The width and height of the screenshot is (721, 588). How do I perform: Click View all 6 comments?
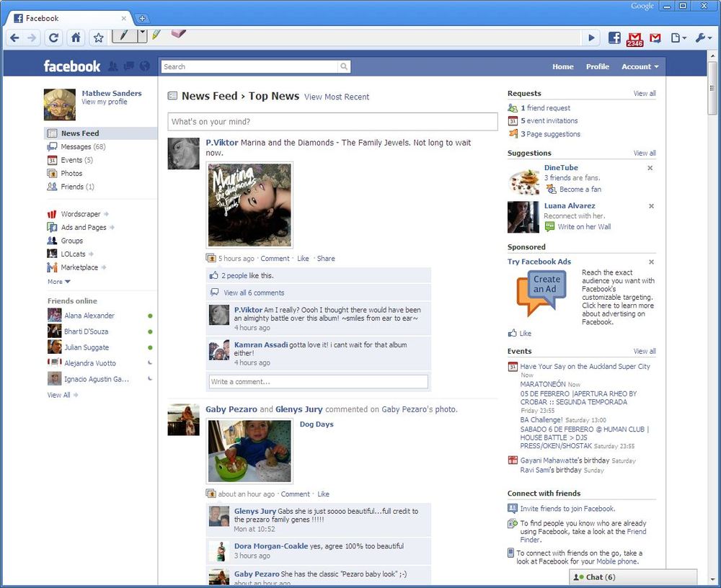[x=254, y=293]
